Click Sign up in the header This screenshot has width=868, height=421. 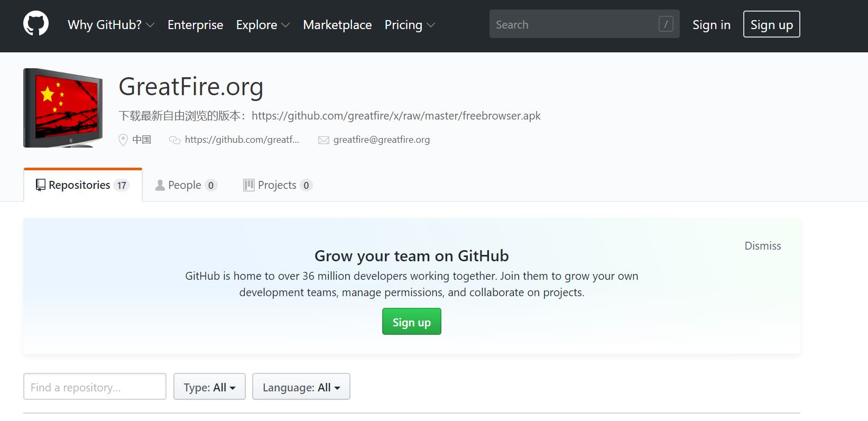(x=772, y=24)
